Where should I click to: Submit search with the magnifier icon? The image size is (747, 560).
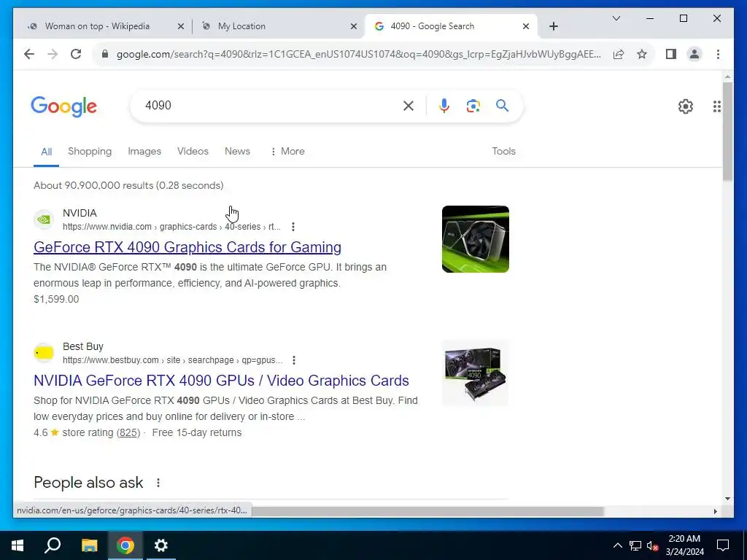point(502,106)
